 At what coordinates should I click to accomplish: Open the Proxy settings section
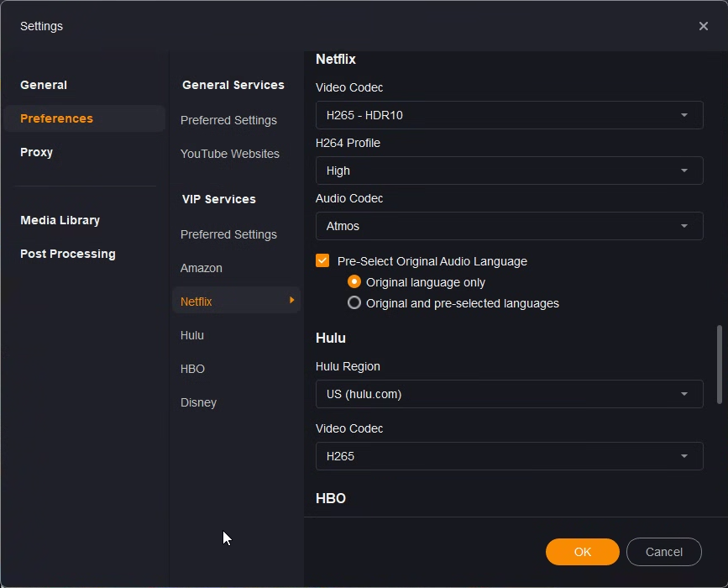pos(37,152)
